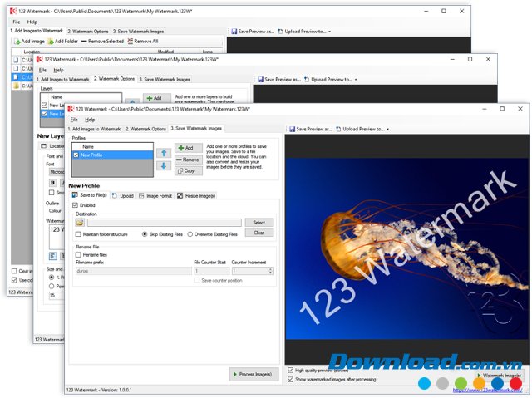Enable Maintain folder structure checkbox
Image resolution: width=532 pixels, height=398 pixels.
78,234
